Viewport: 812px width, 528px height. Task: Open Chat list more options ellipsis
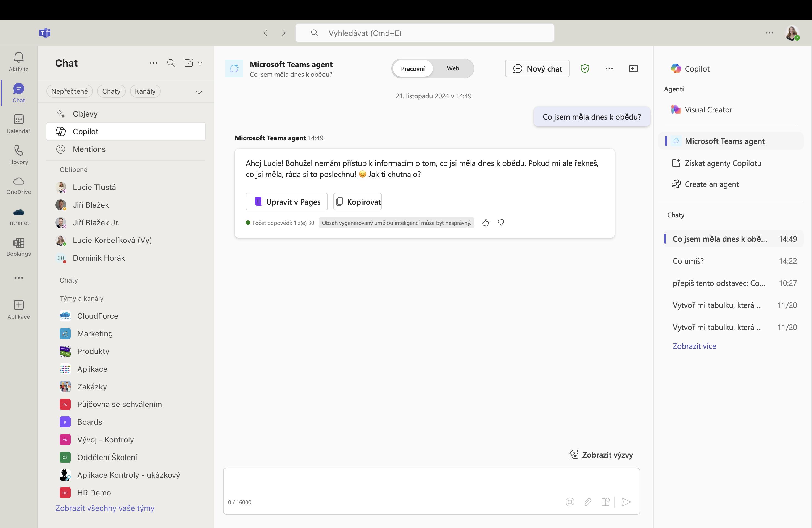154,63
